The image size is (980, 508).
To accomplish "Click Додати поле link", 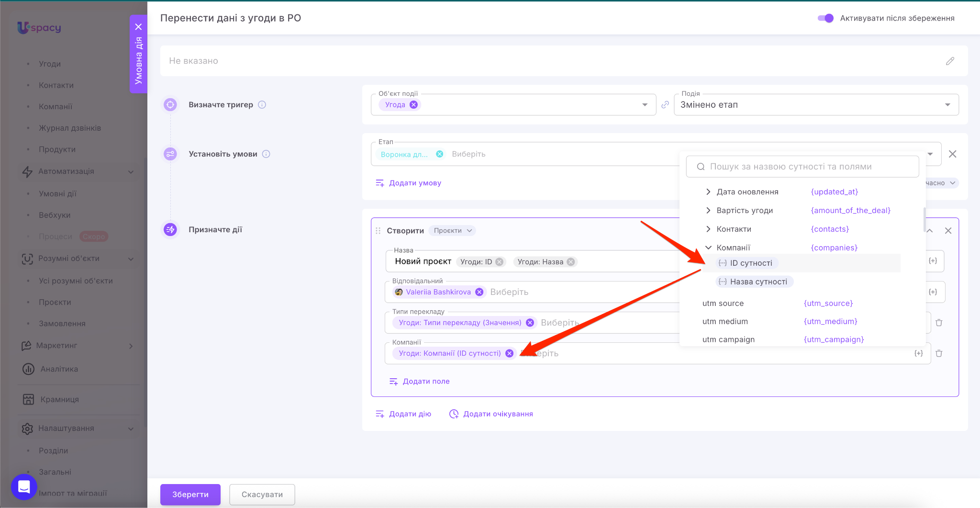I will coord(425,381).
